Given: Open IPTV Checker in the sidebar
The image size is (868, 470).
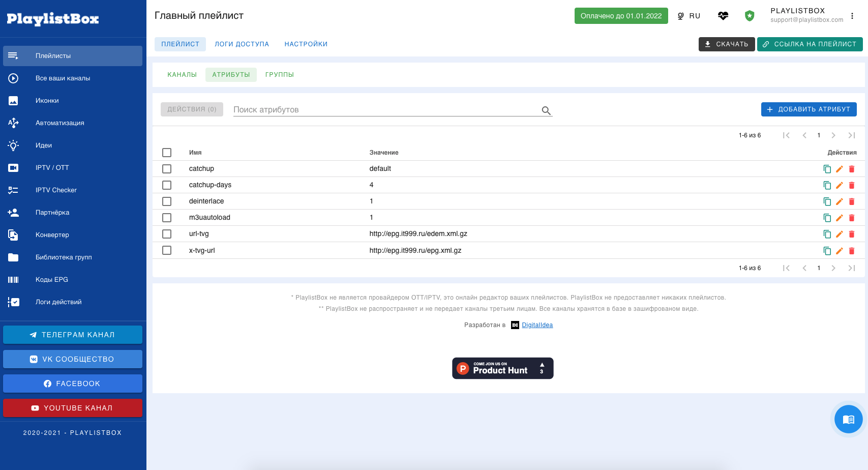Looking at the screenshot, I should (73, 190).
